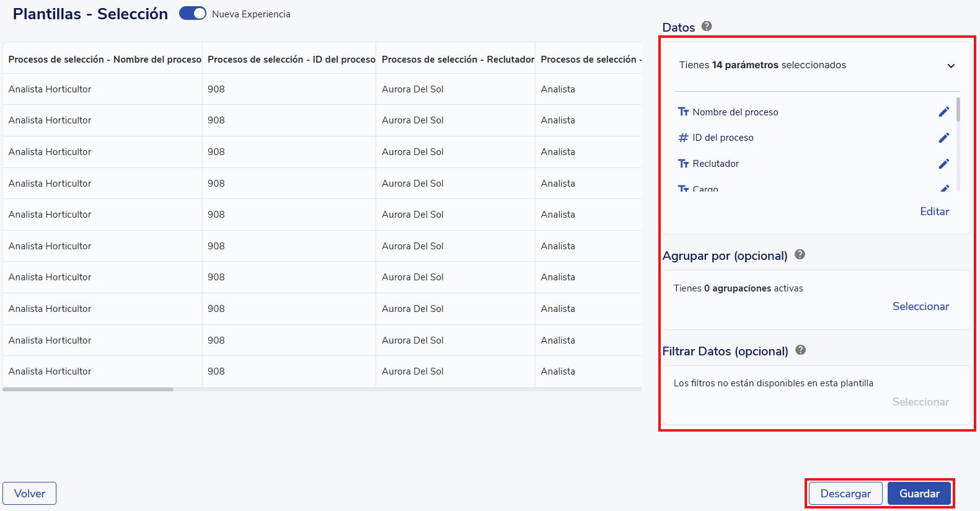
Task: Collapse the selected parameters chevron
Action: 951,66
